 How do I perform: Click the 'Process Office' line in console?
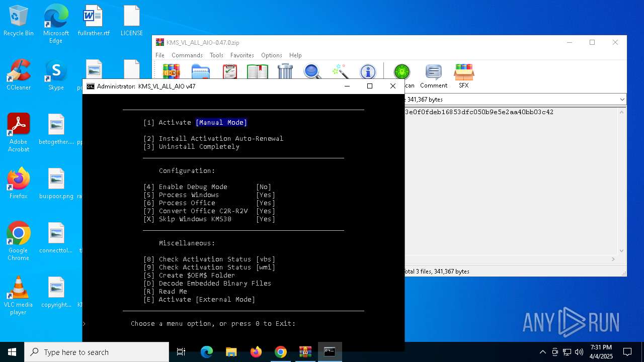(209, 203)
